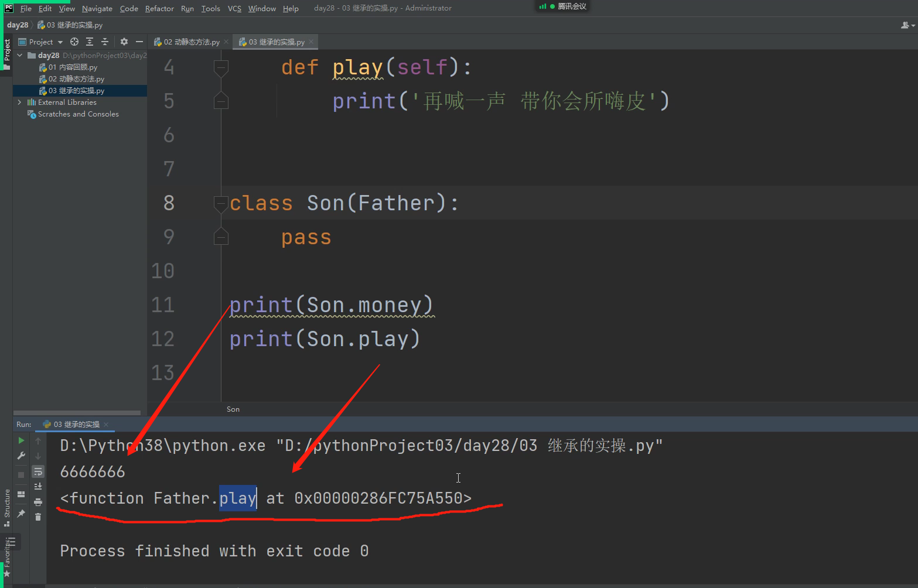Click the day28 breadcrumb in navigation bar
The width and height of the screenshot is (918, 588).
click(18, 25)
